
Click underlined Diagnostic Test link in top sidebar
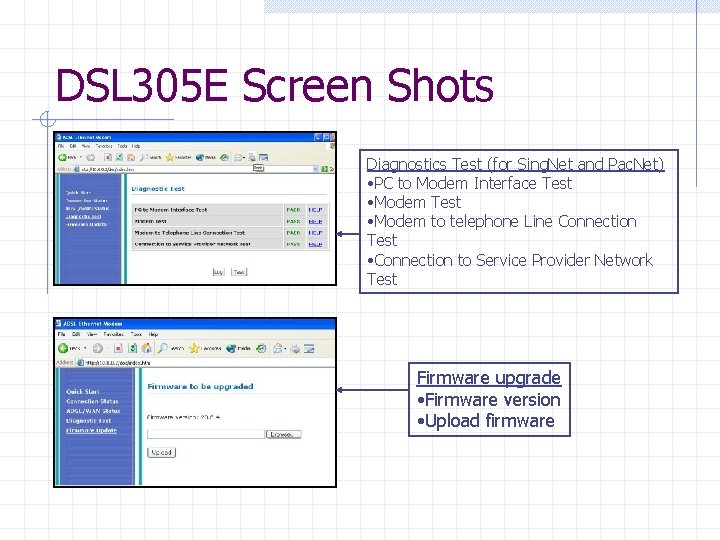tap(84, 217)
